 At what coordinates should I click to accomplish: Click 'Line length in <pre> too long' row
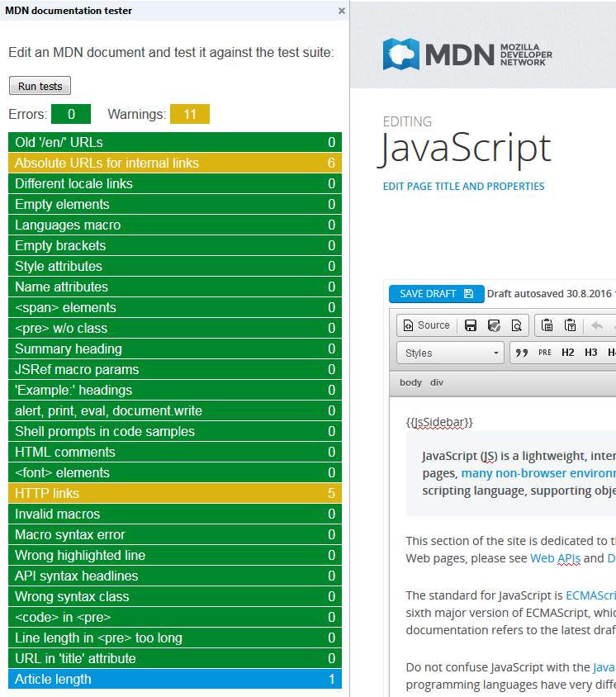175,638
